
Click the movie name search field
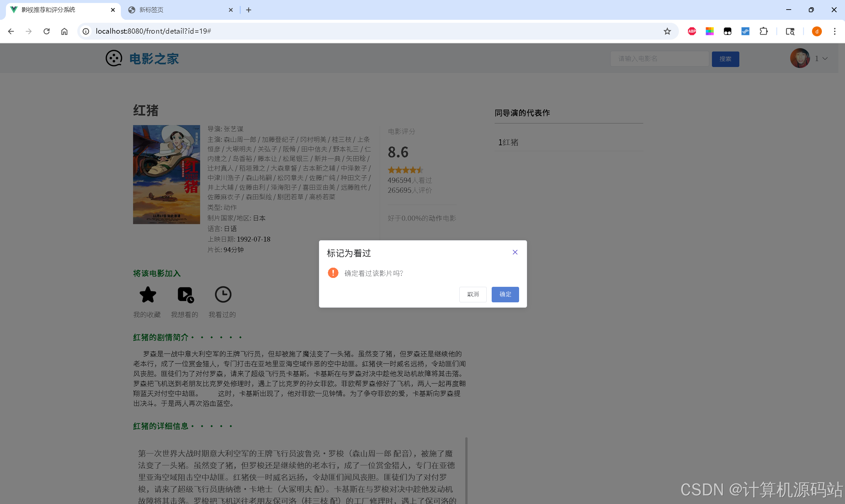click(x=659, y=59)
